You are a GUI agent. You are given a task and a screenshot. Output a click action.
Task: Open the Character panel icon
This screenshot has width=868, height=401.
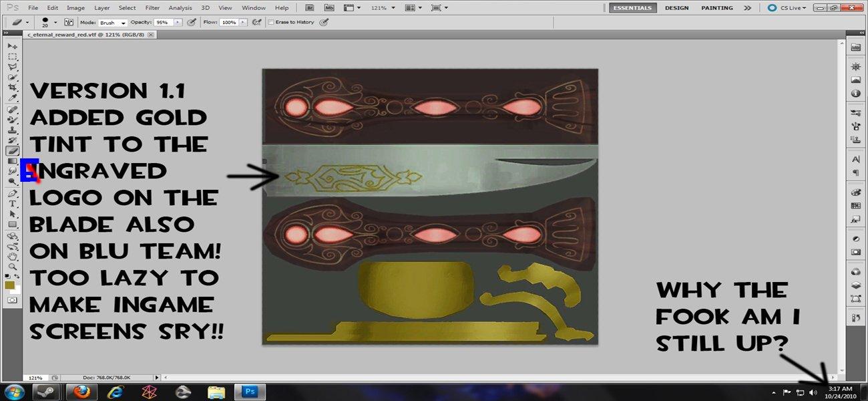[855, 160]
